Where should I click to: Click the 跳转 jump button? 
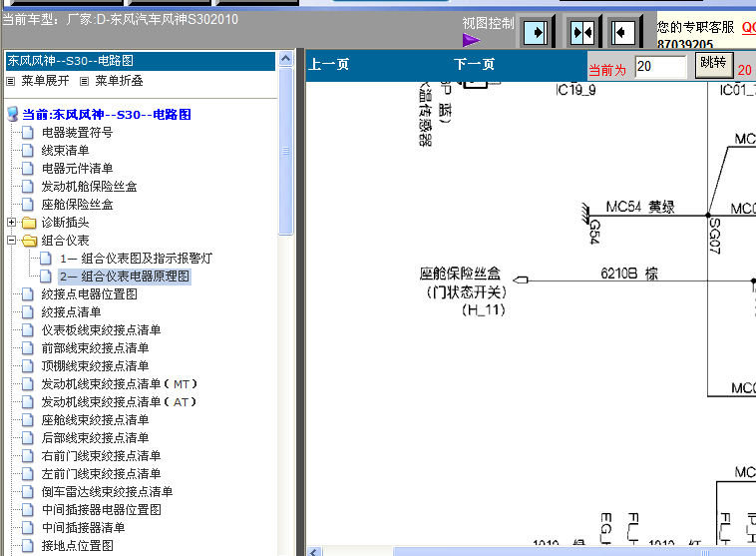pos(713,65)
